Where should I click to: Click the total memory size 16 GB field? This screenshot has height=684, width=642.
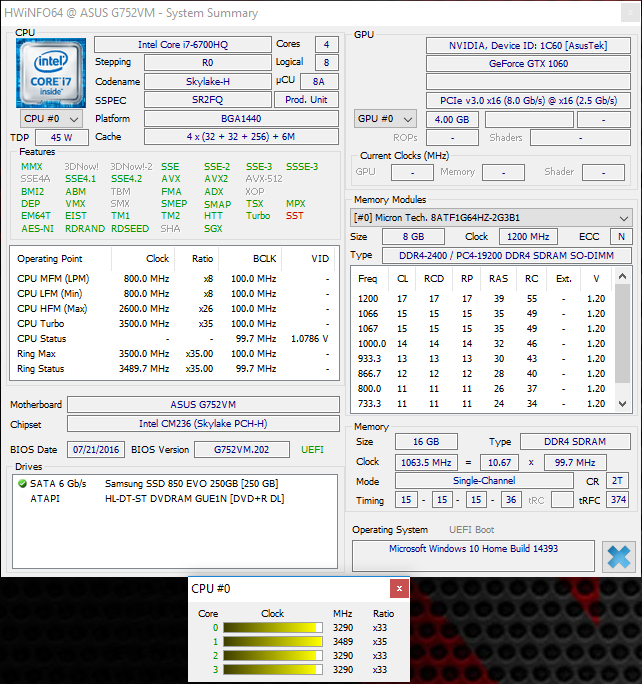coord(426,442)
